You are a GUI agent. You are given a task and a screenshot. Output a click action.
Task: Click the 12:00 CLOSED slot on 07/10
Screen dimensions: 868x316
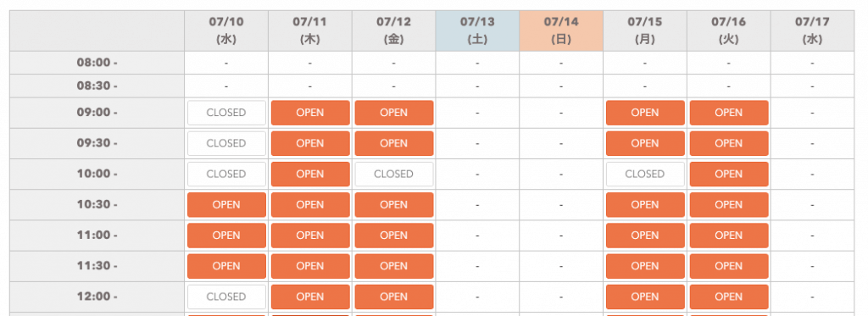[x=226, y=297]
